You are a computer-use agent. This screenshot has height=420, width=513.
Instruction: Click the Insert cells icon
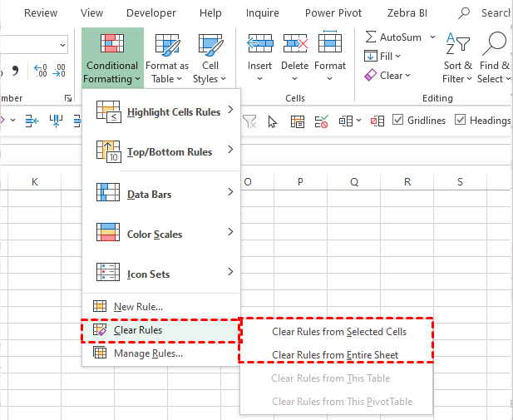point(259,43)
